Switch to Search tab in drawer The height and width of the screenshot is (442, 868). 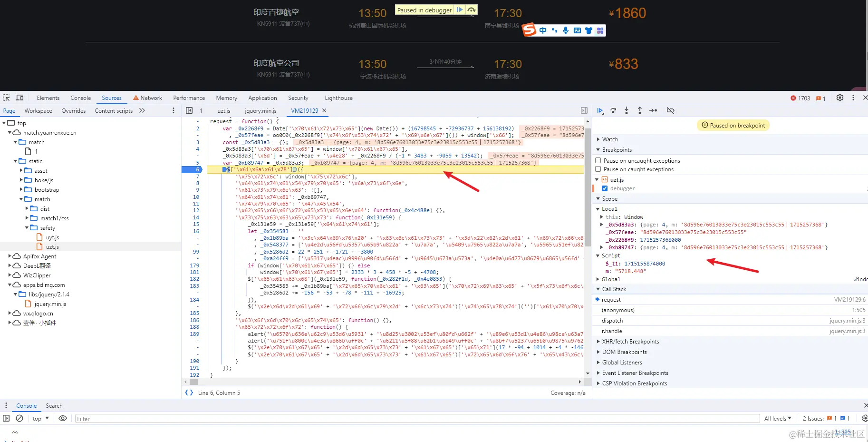(x=54, y=406)
